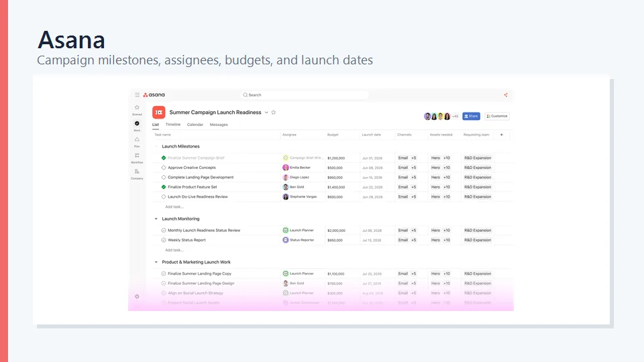The width and height of the screenshot is (644, 362).
Task: Click the +45 members indicator
Action: pos(455,116)
